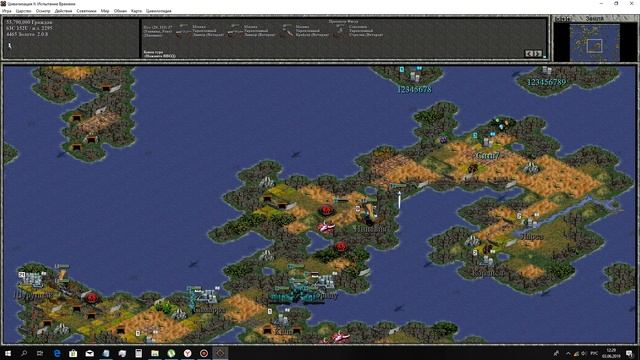Click the left arrow in unit info panel
This screenshot has width=640, height=360.
tap(529, 53)
